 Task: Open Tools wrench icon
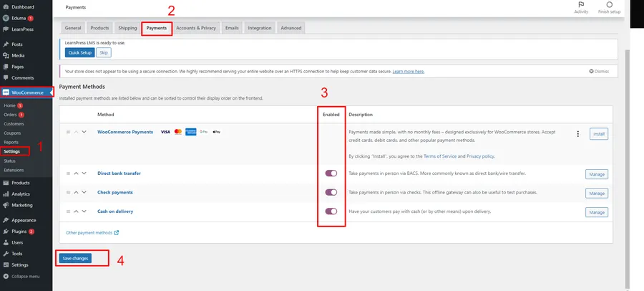[x=6, y=254]
